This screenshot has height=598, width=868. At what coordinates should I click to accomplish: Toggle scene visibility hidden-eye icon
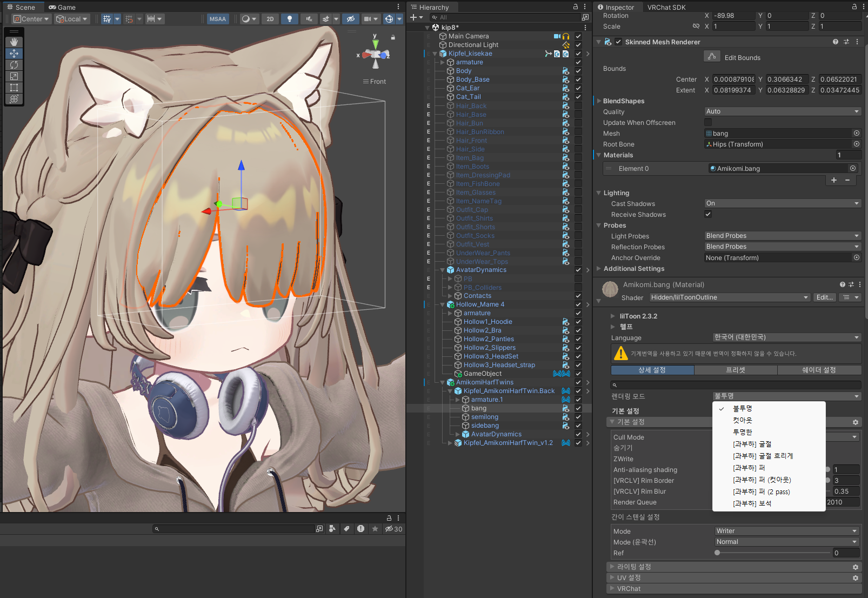pos(351,19)
